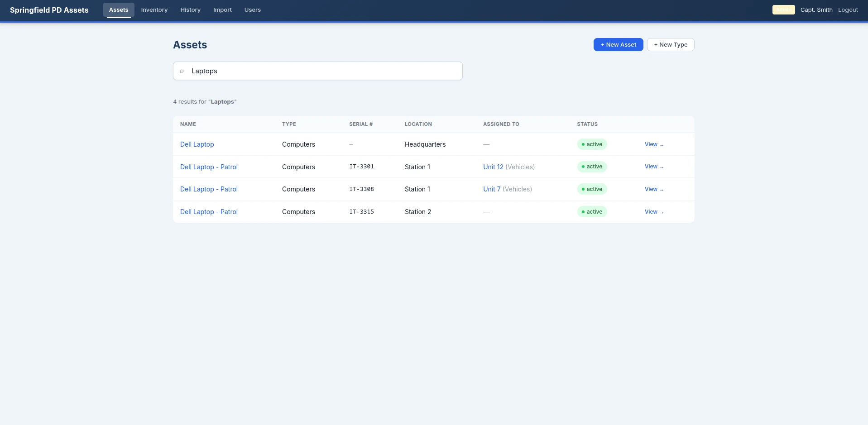Focus the search field containing Laptops
Viewport: 868px width, 425px height.
click(x=318, y=71)
